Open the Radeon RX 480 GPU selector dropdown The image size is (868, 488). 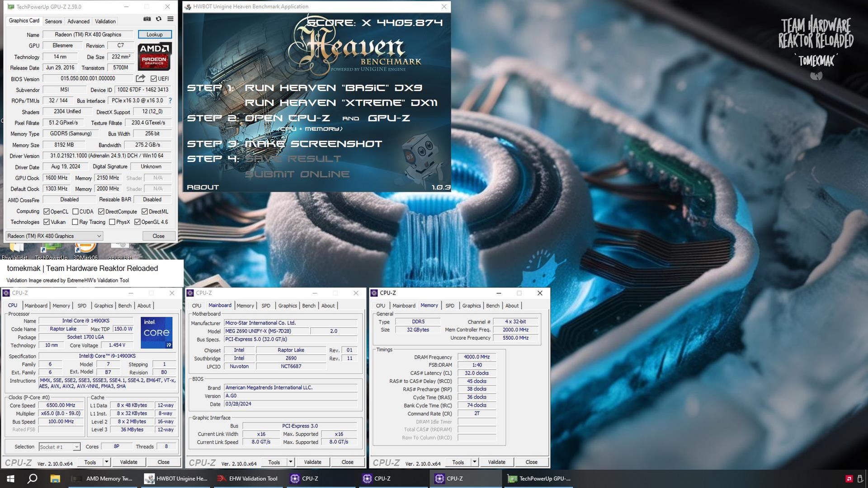click(x=54, y=236)
